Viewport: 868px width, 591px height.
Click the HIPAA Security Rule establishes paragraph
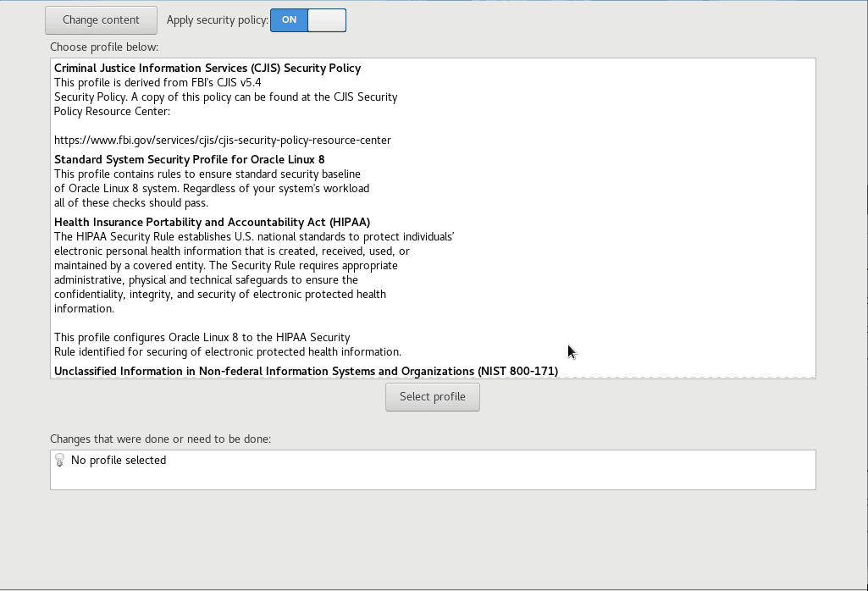click(x=254, y=237)
